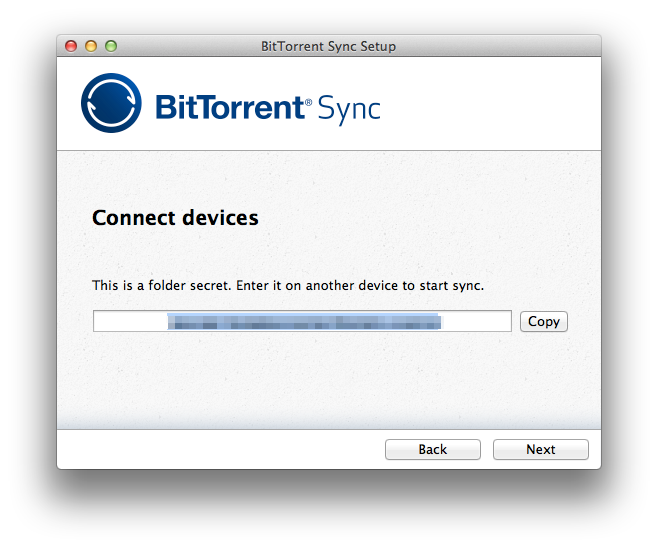Close the setup window with the red button
This screenshot has height=548, width=658.
pyautogui.click(x=71, y=46)
